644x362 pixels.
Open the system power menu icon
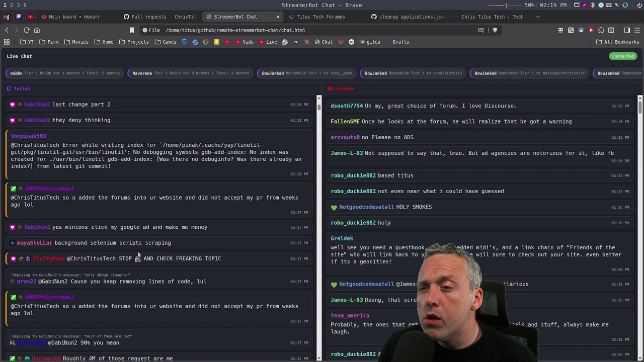(638, 5)
